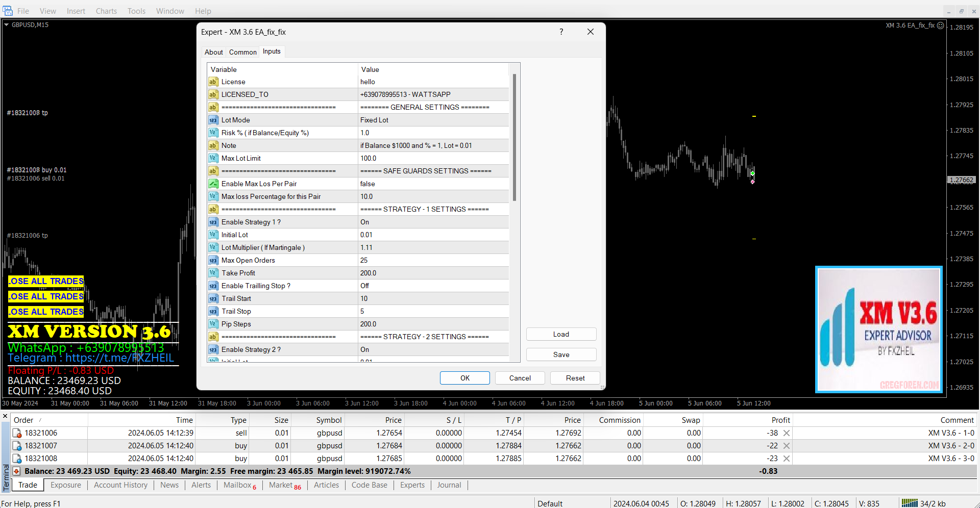
Task: Switch to the Common tab
Action: pos(242,52)
